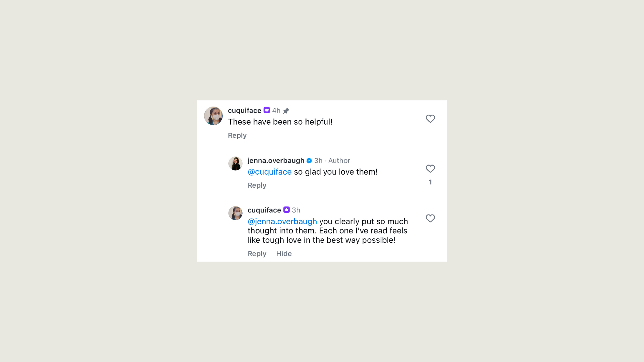
Task: Open the @jenna.overbaugh mention link
Action: click(282, 222)
